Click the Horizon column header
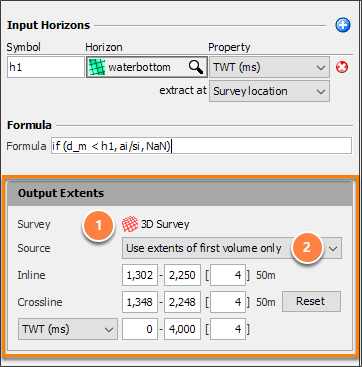The image size is (362, 367). point(104,47)
